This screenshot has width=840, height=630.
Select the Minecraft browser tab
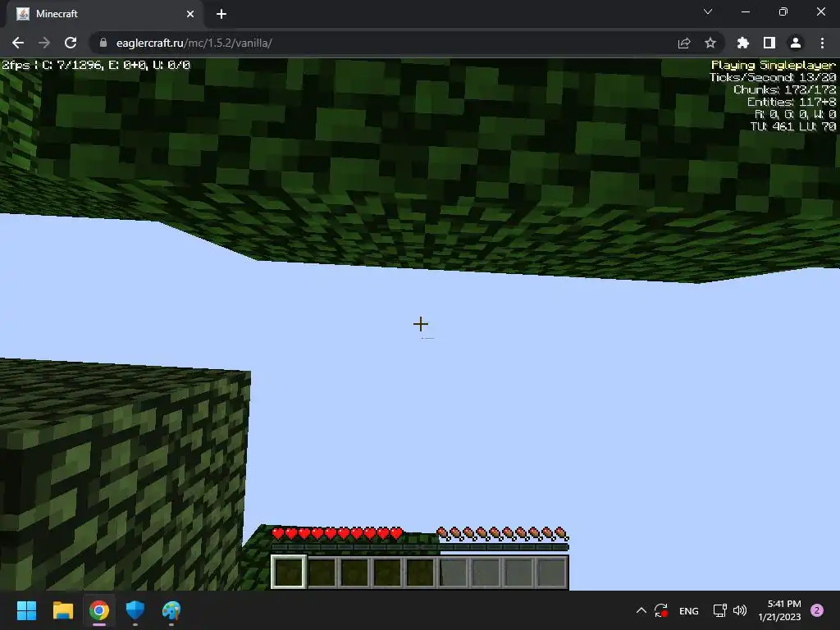[x=104, y=14]
